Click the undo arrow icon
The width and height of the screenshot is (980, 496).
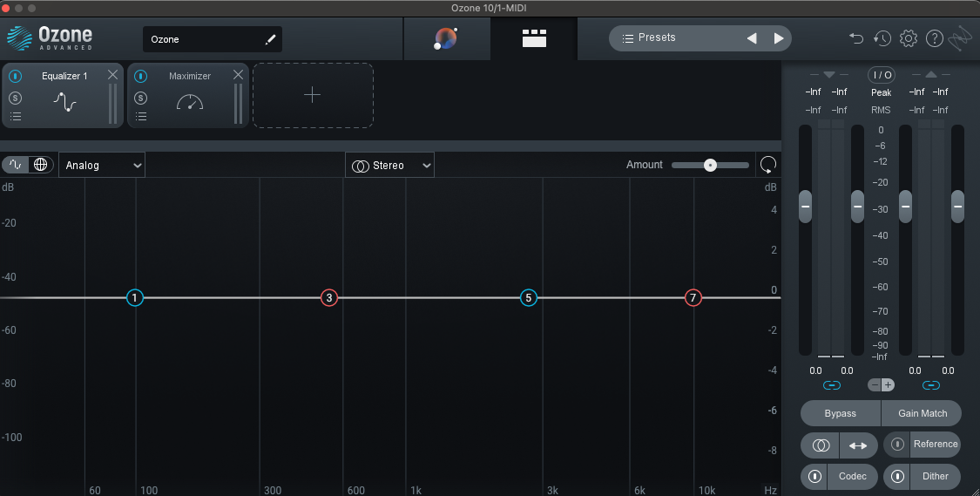tap(856, 38)
